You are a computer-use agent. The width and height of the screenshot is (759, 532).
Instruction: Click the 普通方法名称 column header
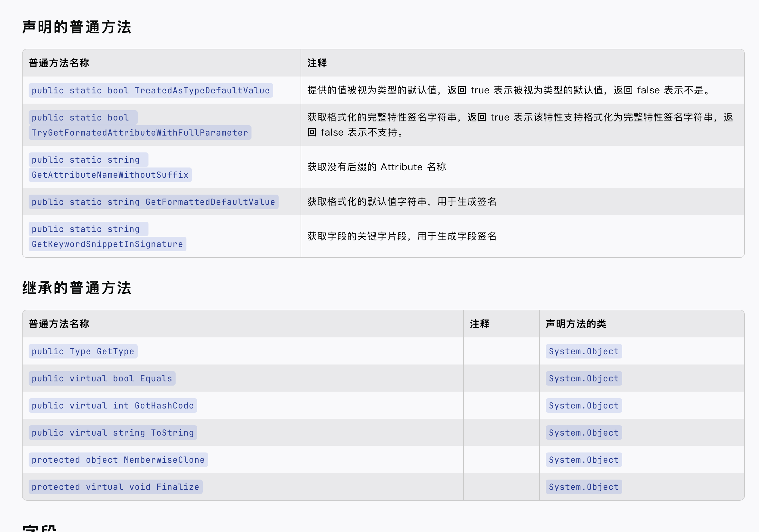58,63
